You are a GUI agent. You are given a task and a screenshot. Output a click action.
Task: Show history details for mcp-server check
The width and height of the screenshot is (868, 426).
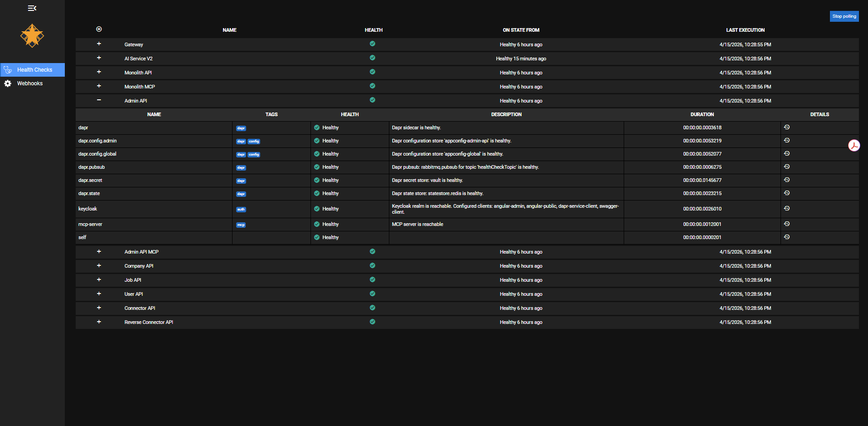point(787,224)
